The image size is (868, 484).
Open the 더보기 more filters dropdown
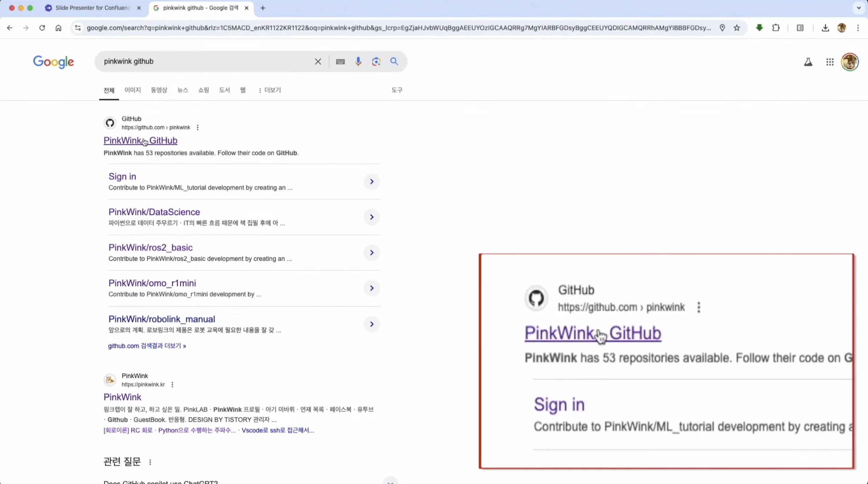(269, 90)
